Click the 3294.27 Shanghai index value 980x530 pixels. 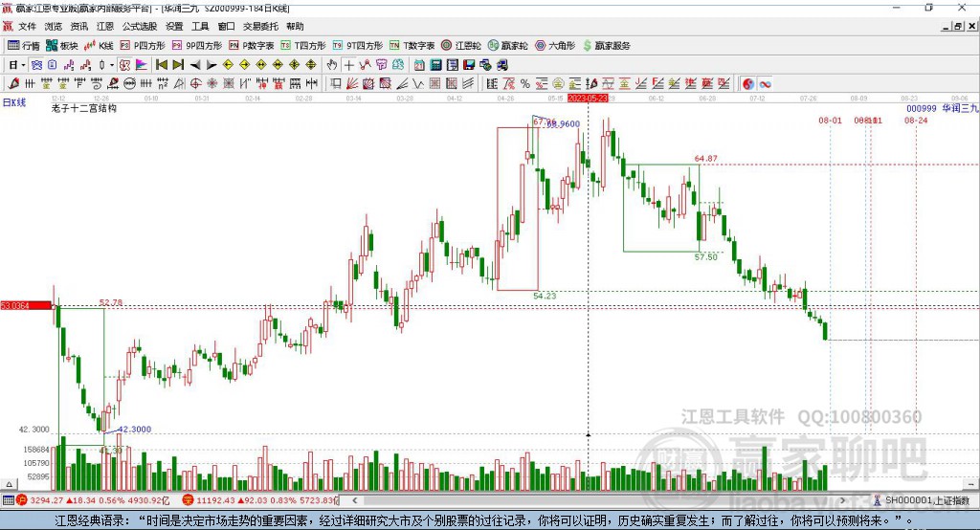pyautogui.click(x=47, y=500)
